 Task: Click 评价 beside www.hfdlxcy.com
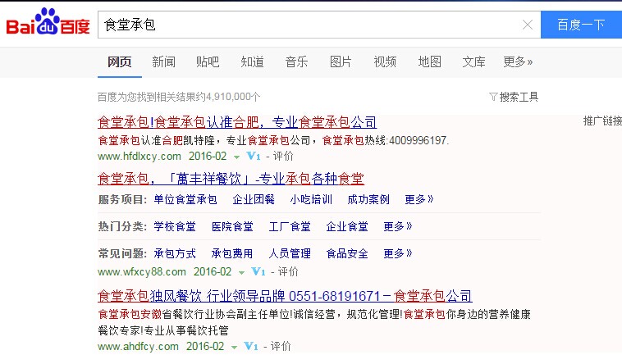[x=283, y=157]
